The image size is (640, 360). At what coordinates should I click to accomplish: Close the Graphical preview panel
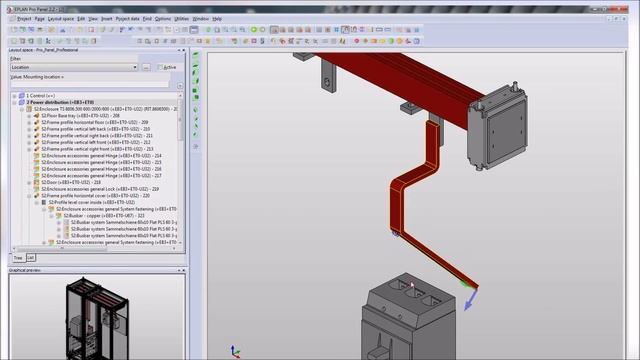184,270
